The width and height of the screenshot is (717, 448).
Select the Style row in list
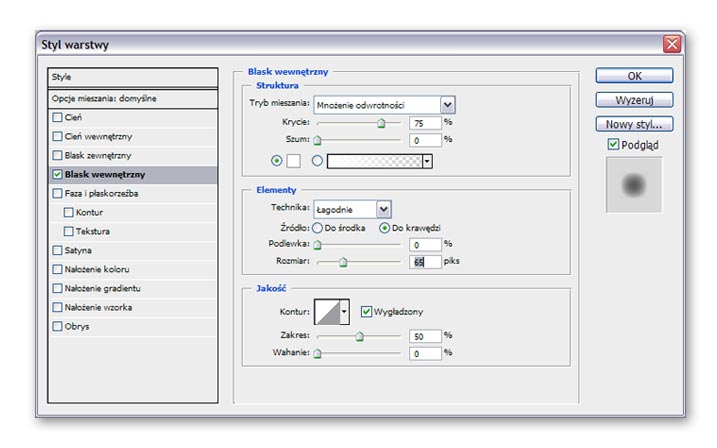[x=133, y=77]
